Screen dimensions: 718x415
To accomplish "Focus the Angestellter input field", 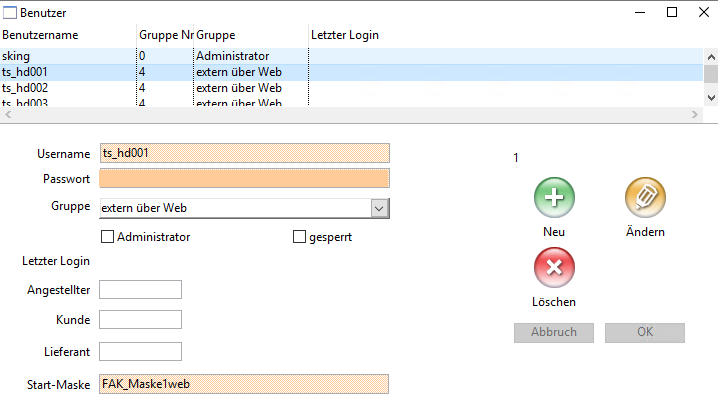I will [x=140, y=290].
